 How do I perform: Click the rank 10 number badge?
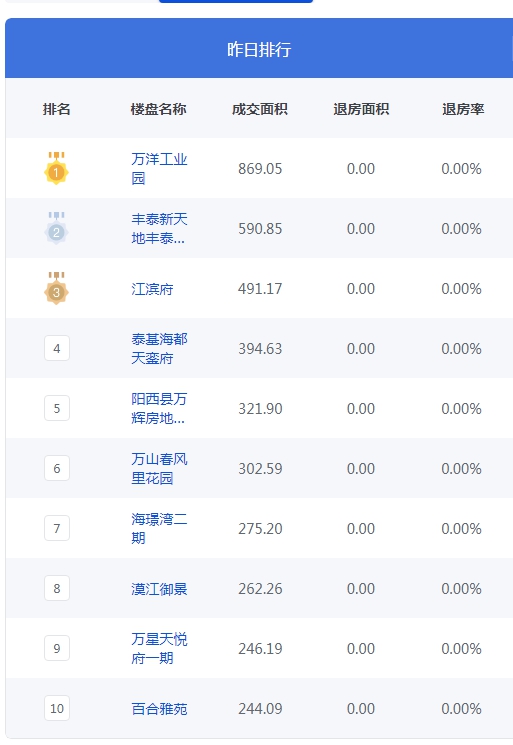(x=57, y=708)
